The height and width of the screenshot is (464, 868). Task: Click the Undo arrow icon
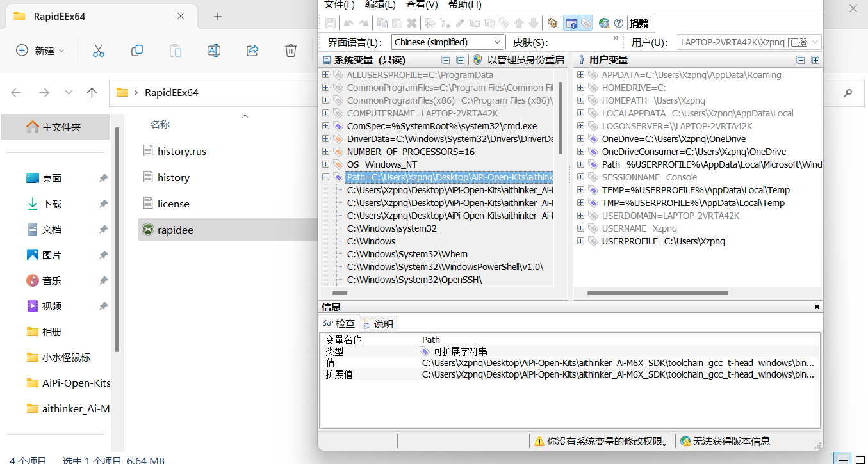coord(349,23)
